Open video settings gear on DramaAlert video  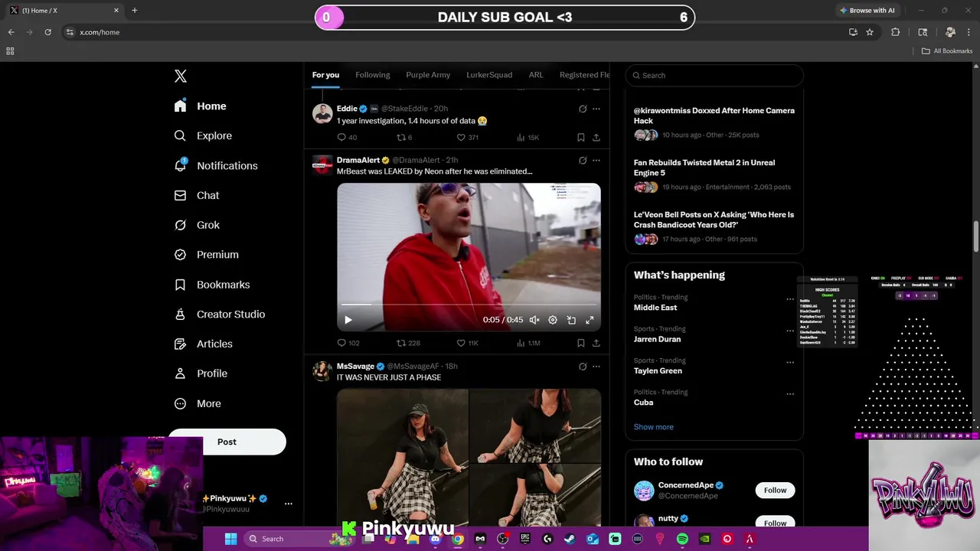click(x=553, y=320)
